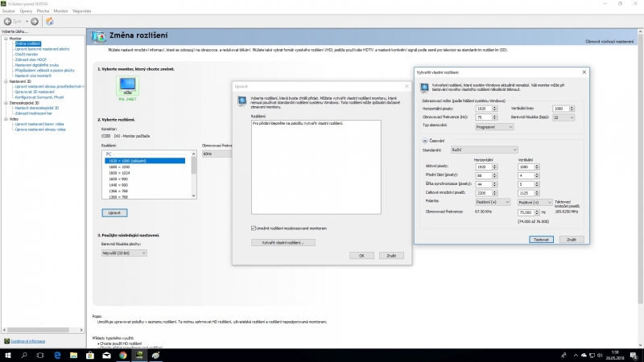Collapse the Stereoskopické 3D tree node

pos(6,103)
